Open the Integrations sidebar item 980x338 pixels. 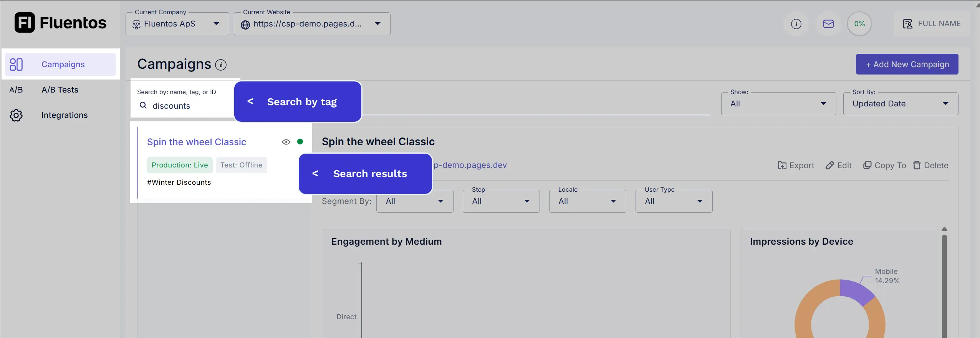pyautogui.click(x=60, y=115)
